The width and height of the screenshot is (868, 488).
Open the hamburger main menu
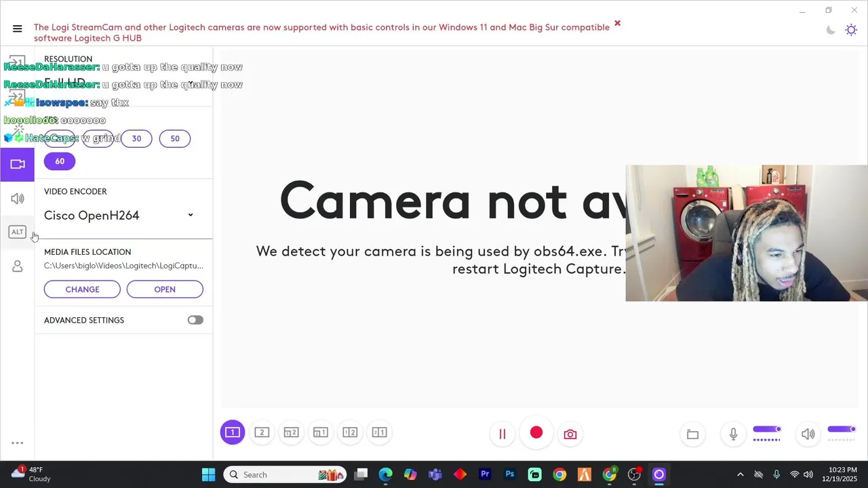point(17,28)
